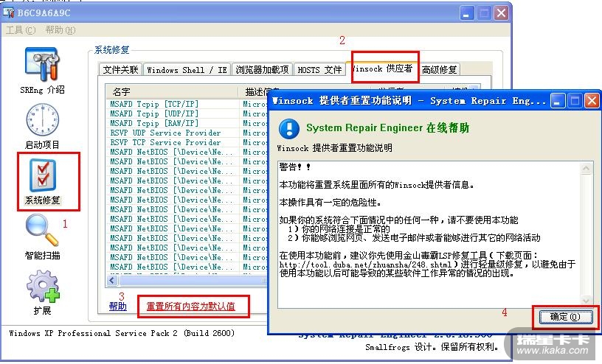The image size is (602, 364).
Task: Switch to the 文件关联 tab
Action: [120, 69]
